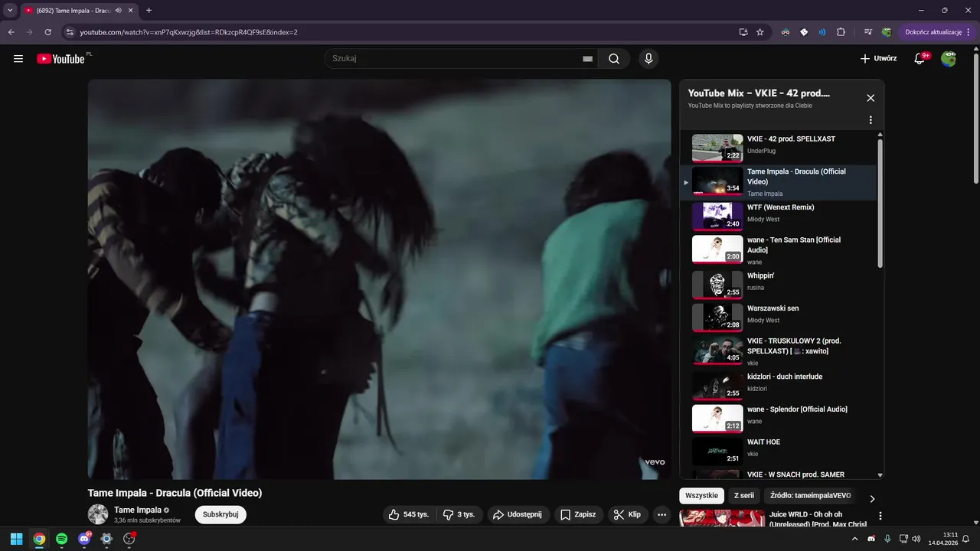Click the playlist panel scrollbar
This screenshot has height=551, width=980.
click(x=880, y=203)
